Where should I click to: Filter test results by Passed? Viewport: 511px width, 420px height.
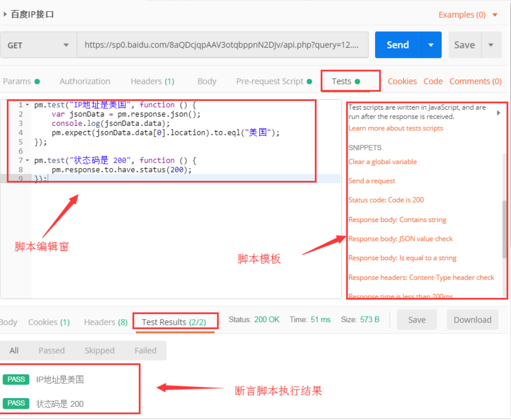(51, 350)
